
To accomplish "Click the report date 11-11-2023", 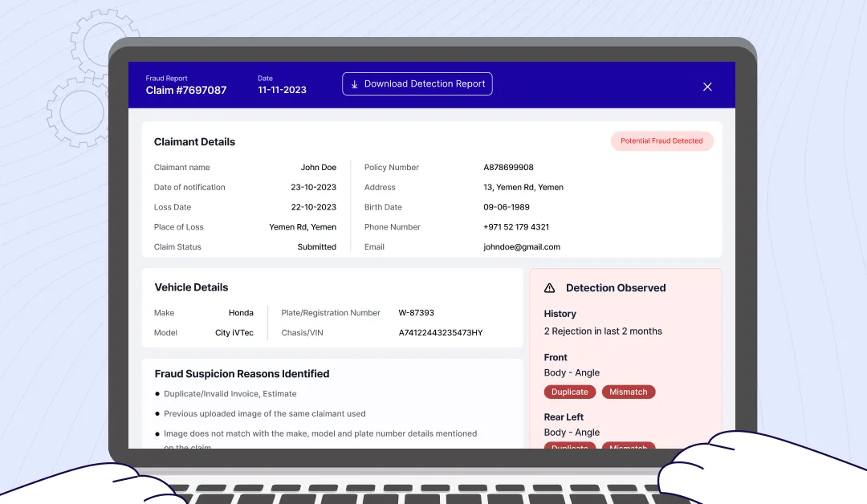I will point(282,90).
